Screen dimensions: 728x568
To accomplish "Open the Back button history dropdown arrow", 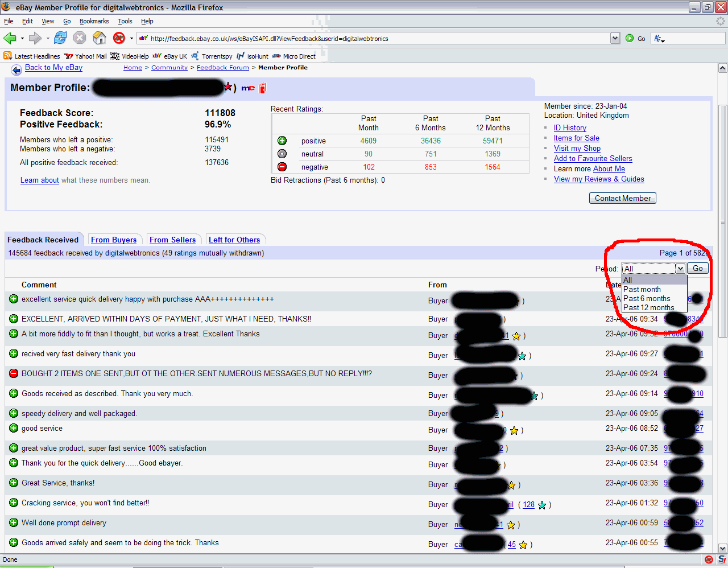I will (22, 39).
